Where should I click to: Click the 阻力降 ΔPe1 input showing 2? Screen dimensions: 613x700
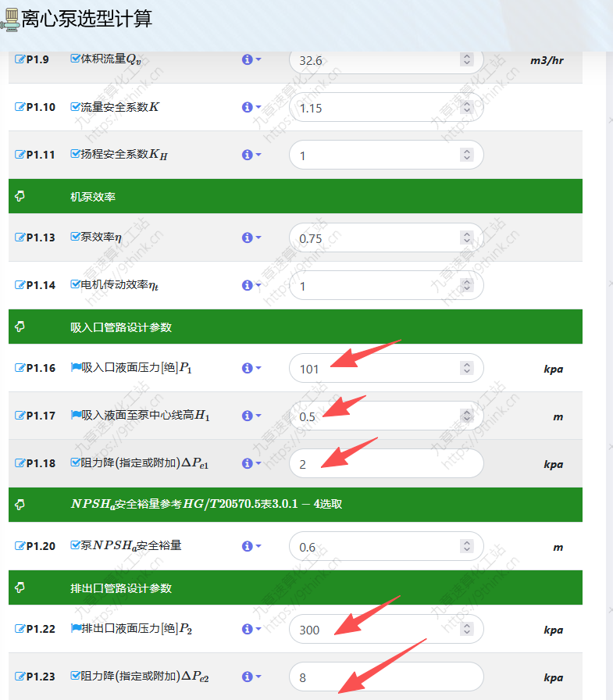(x=387, y=463)
